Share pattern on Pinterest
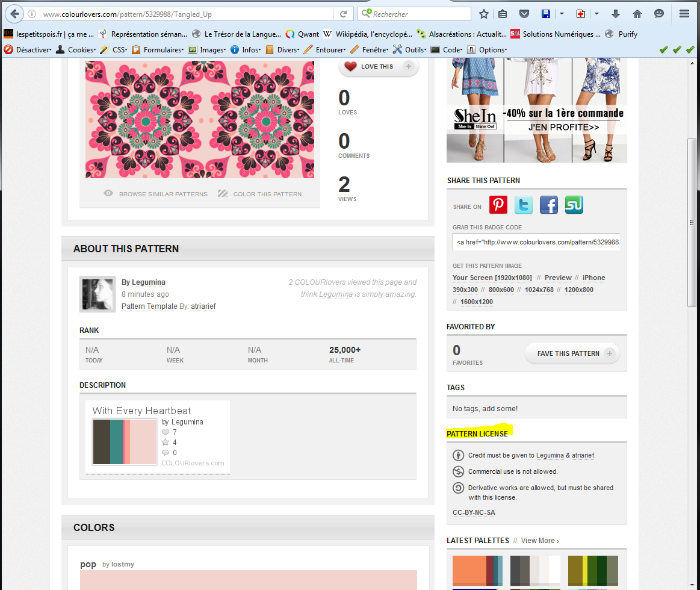700x590 pixels. coord(498,205)
